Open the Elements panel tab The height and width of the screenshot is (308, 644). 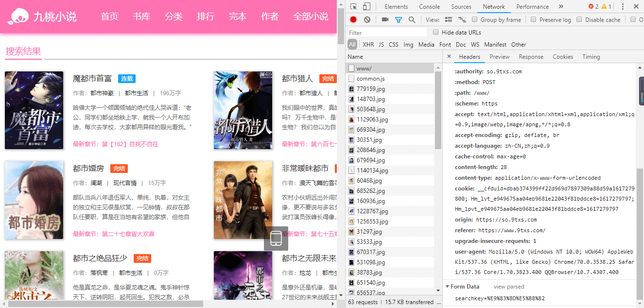(396, 7)
